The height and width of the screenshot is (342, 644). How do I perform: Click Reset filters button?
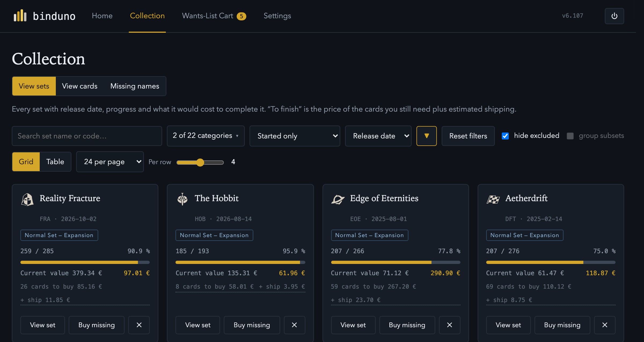pos(468,136)
